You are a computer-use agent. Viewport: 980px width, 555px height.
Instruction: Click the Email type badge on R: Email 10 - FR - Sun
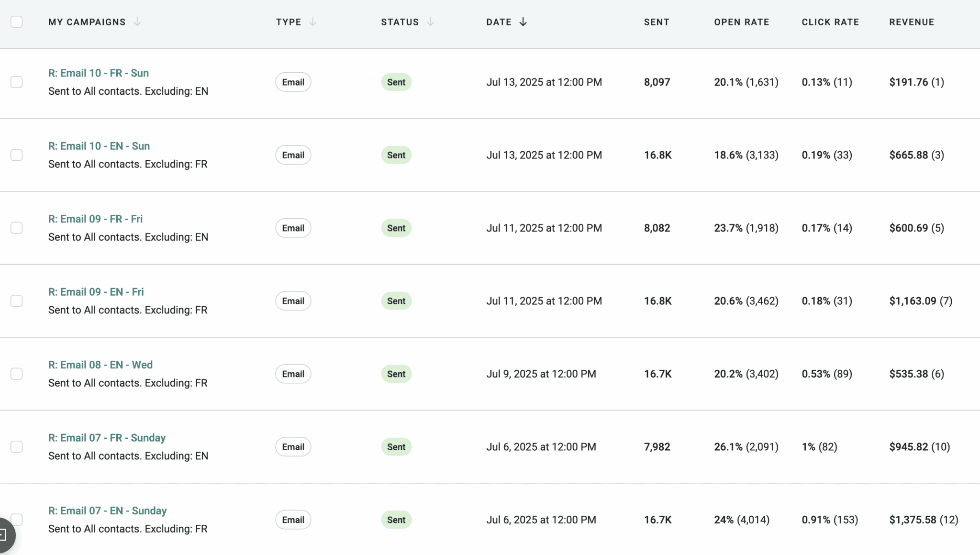292,82
